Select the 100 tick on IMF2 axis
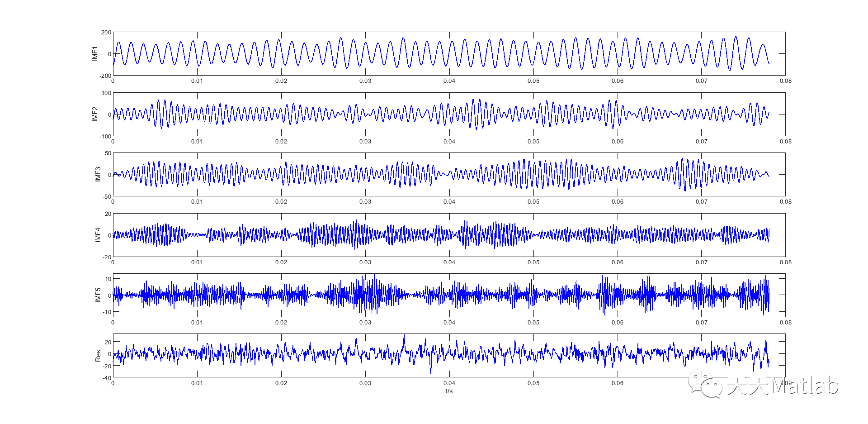Image resolution: width=868 pixels, height=424 pixels. click(x=106, y=93)
